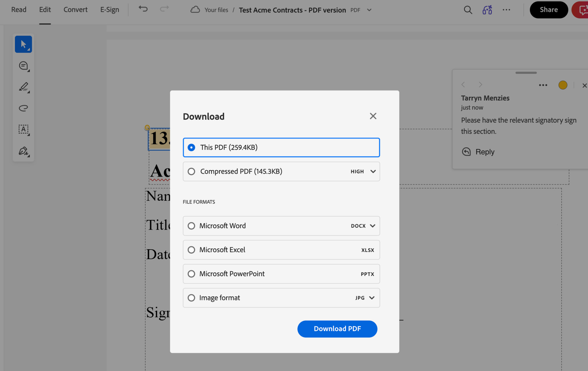This screenshot has height=371, width=588.
Task: Change the comment color yellow swatch
Action: (x=563, y=85)
